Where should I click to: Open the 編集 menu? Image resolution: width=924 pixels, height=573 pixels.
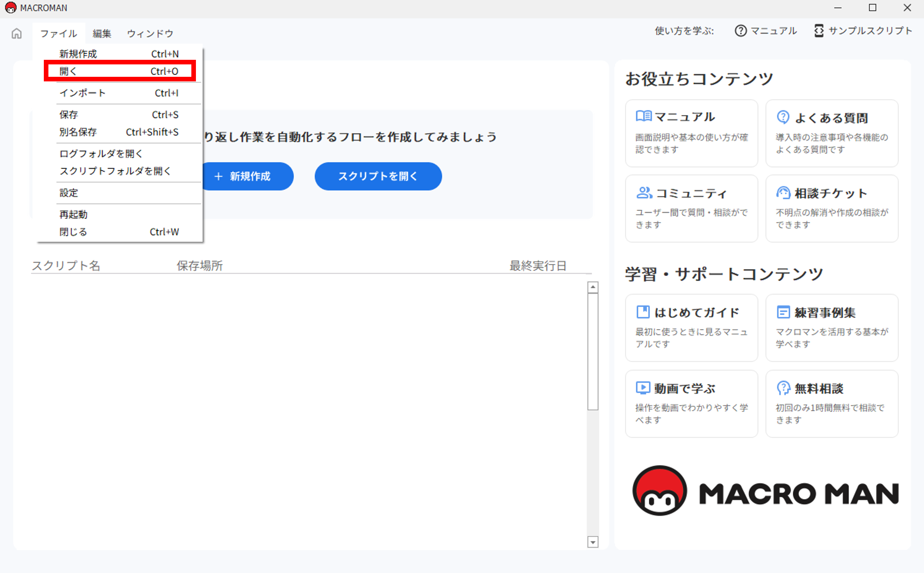pos(102,33)
